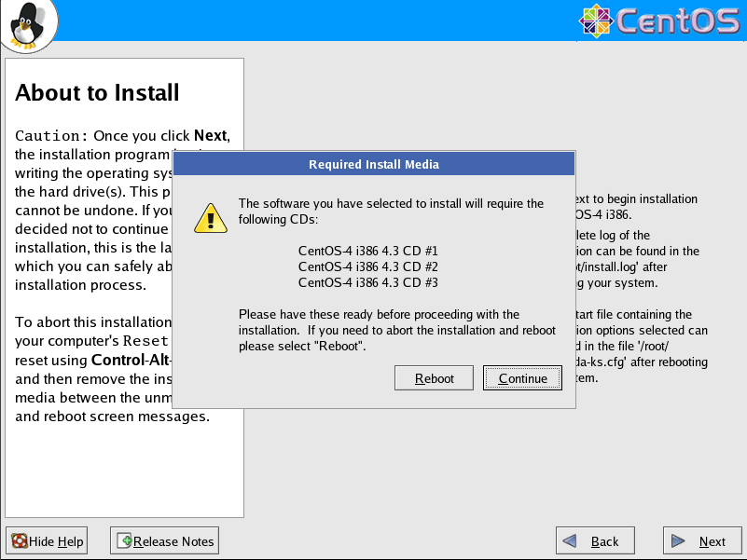Image resolution: width=747 pixels, height=560 pixels.
Task: Click the Continue button in the dialog
Action: point(522,378)
